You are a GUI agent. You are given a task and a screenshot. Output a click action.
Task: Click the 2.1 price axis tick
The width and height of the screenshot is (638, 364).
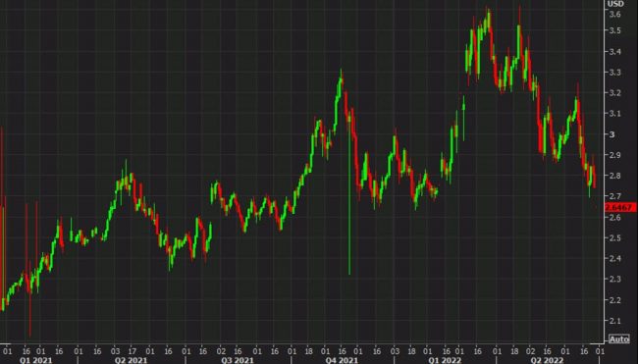click(614, 321)
